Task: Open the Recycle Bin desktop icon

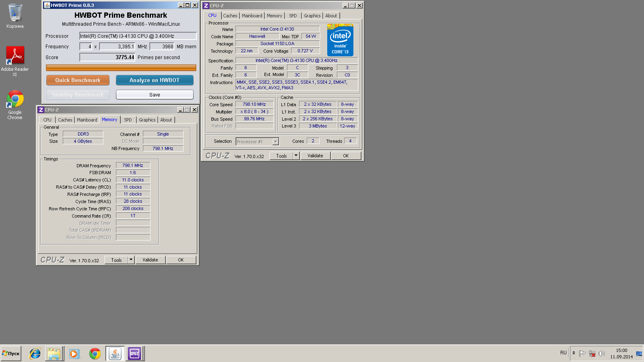Action: (15, 16)
